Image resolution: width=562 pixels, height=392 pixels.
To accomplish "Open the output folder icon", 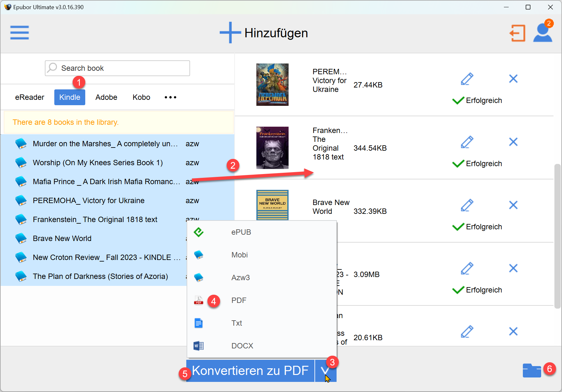I will [x=532, y=370].
